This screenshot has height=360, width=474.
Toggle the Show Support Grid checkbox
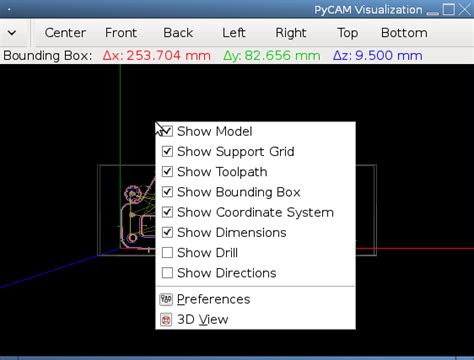(x=167, y=152)
